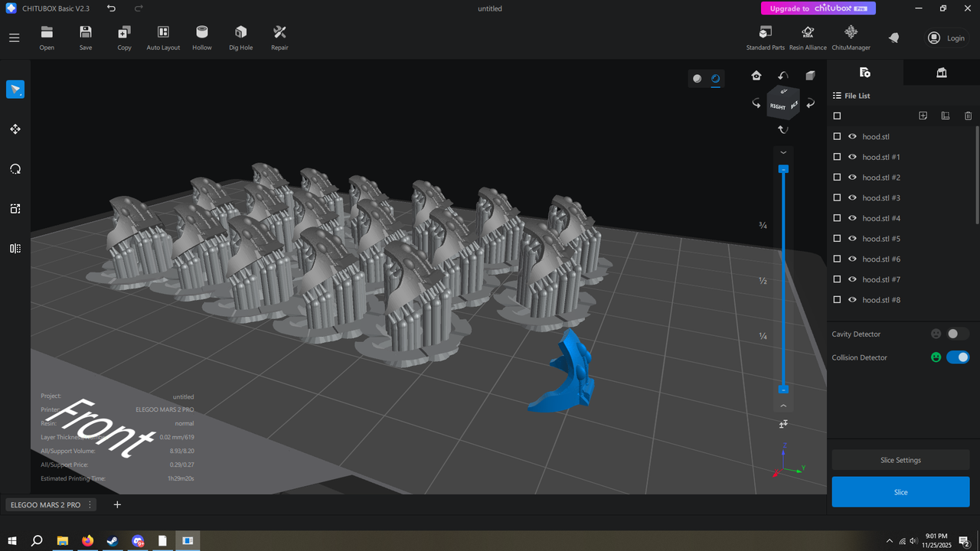
Task: Click the Open file toolbar icon
Action: pyautogui.click(x=47, y=37)
